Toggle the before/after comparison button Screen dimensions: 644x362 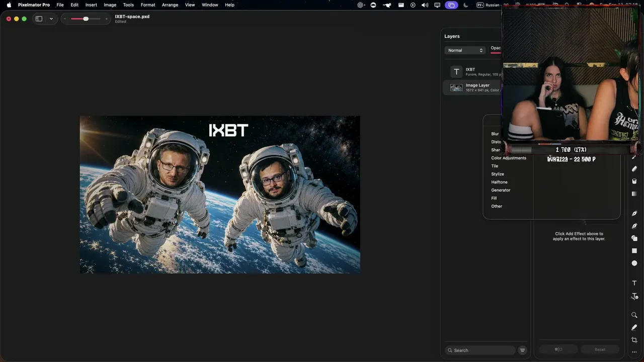pos(558,349)
